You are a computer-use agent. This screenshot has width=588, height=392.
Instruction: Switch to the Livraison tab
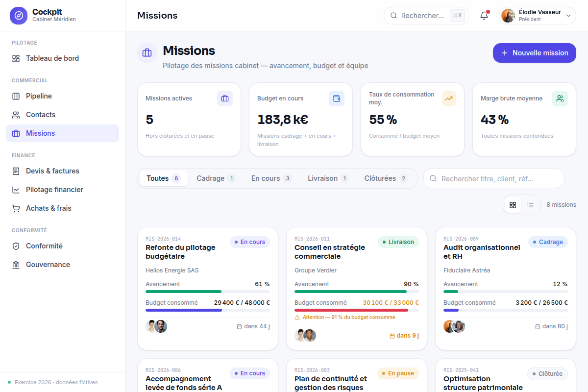pos(328,178)
